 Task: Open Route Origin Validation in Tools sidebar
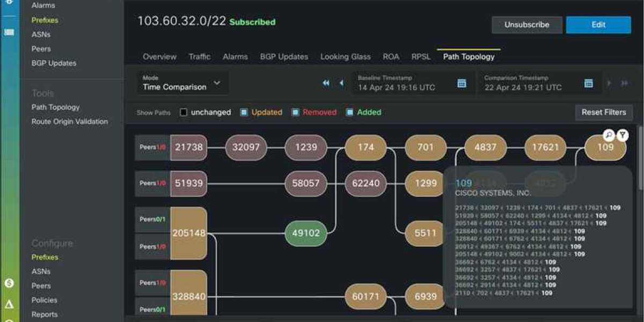click(69, 122)
